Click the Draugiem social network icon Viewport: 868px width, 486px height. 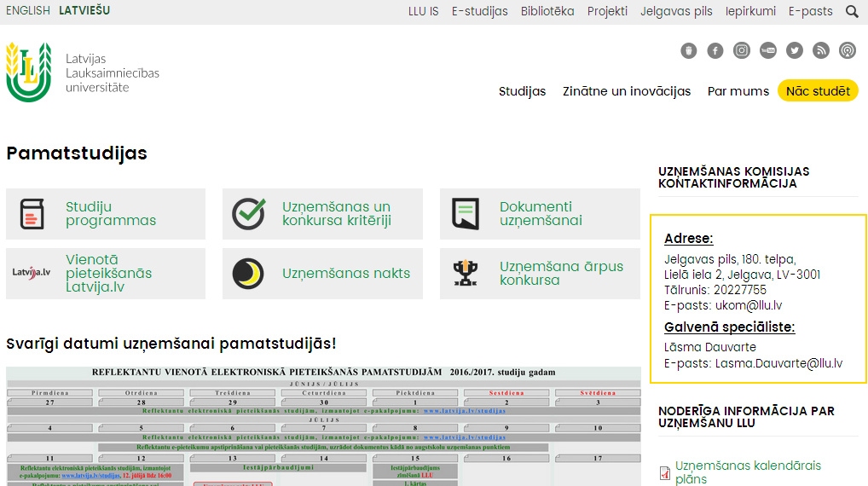pos(689,50)
